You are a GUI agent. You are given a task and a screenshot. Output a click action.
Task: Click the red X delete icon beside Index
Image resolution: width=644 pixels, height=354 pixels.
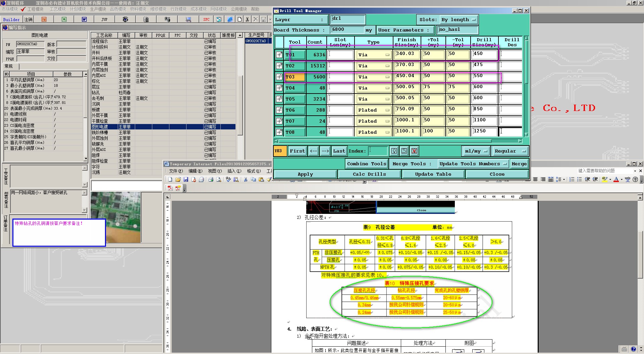coord(414,151)
